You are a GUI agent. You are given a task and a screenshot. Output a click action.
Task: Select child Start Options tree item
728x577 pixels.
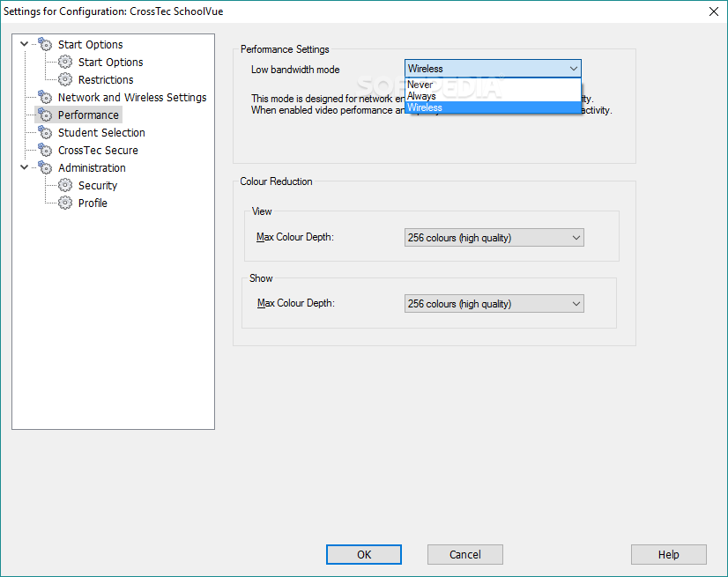(110, 63)
